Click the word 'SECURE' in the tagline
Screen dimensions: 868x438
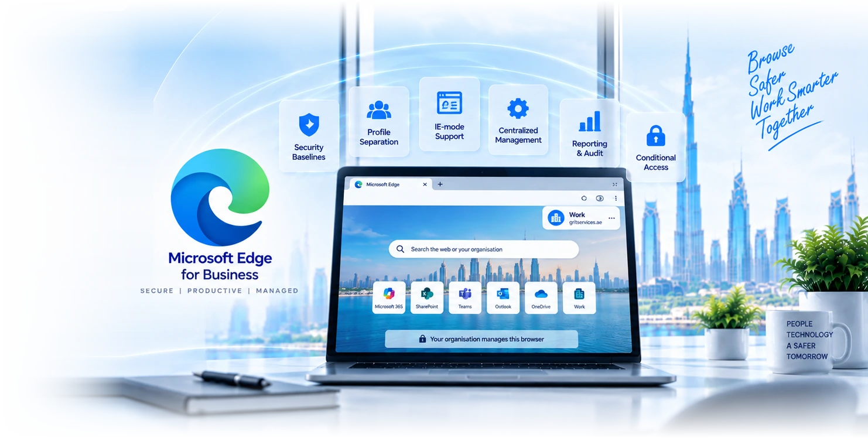coord(157,291)
